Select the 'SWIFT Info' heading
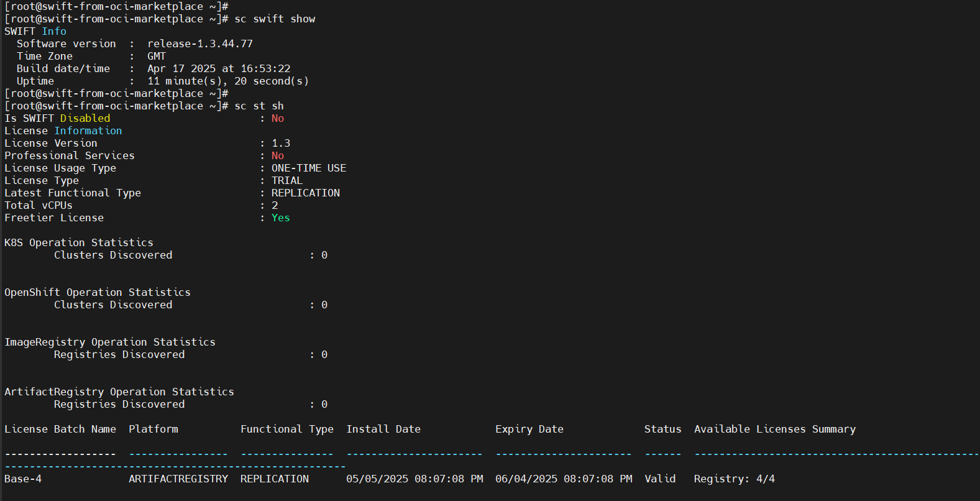 pos(35,31)
